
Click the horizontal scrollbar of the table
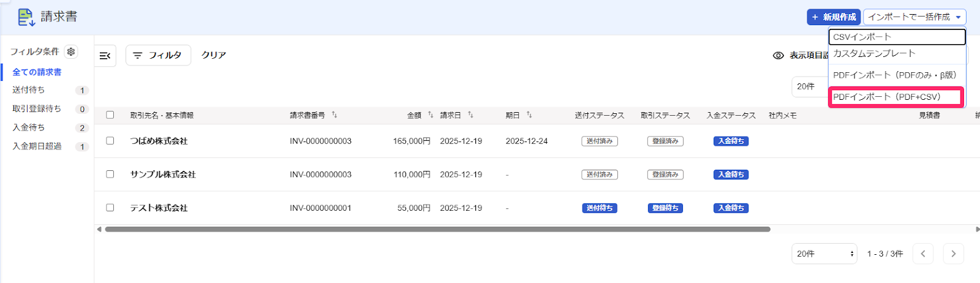tap(437, 229)
